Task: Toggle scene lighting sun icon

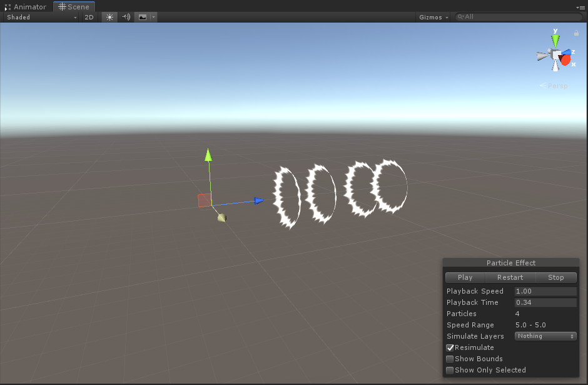Action: pos(109,18)
